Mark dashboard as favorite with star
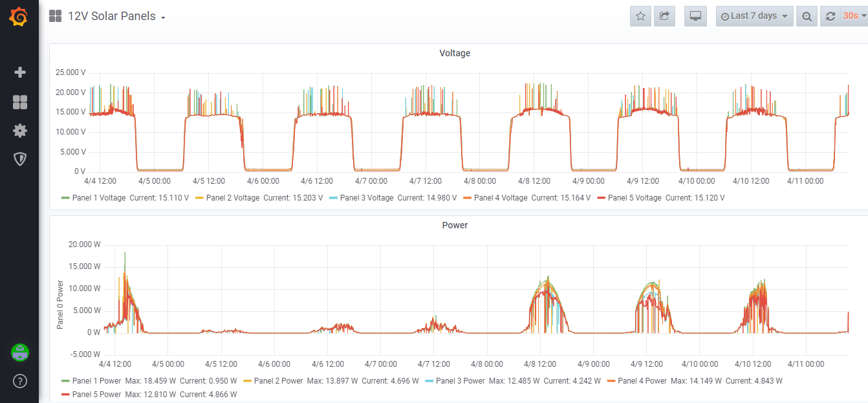Screen dimensions: 868x403 coord(640,16)
